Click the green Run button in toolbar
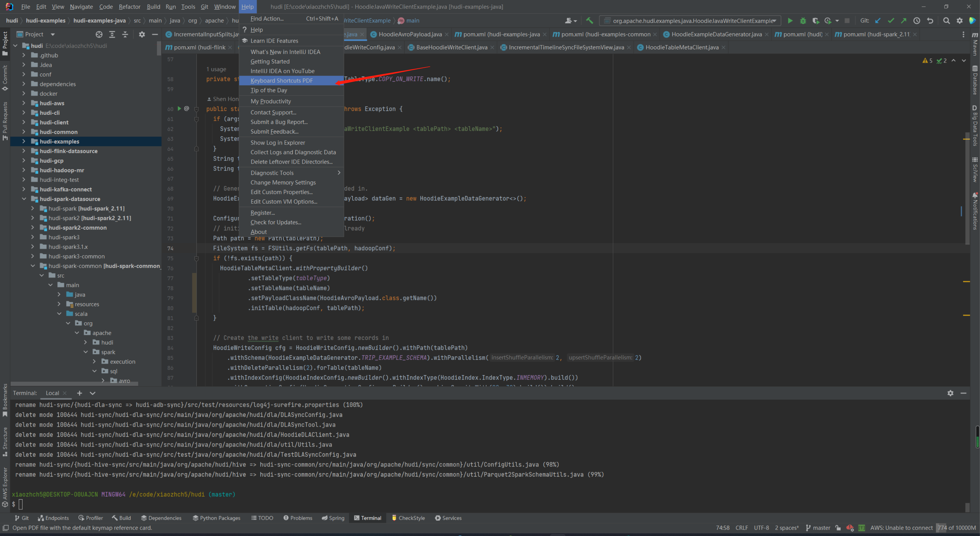The image size is (980, 536). (x=790, y=21)
